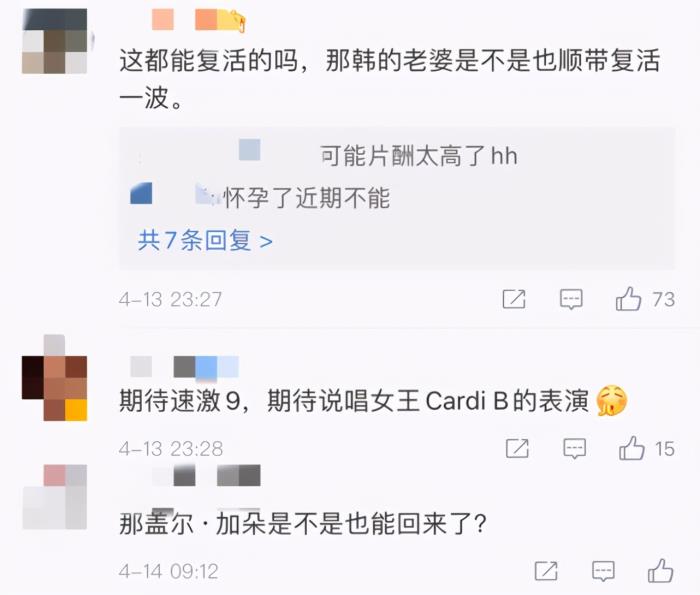Open first commenter's avatar
The image size is (700, 595).
(x=54, y=41)
